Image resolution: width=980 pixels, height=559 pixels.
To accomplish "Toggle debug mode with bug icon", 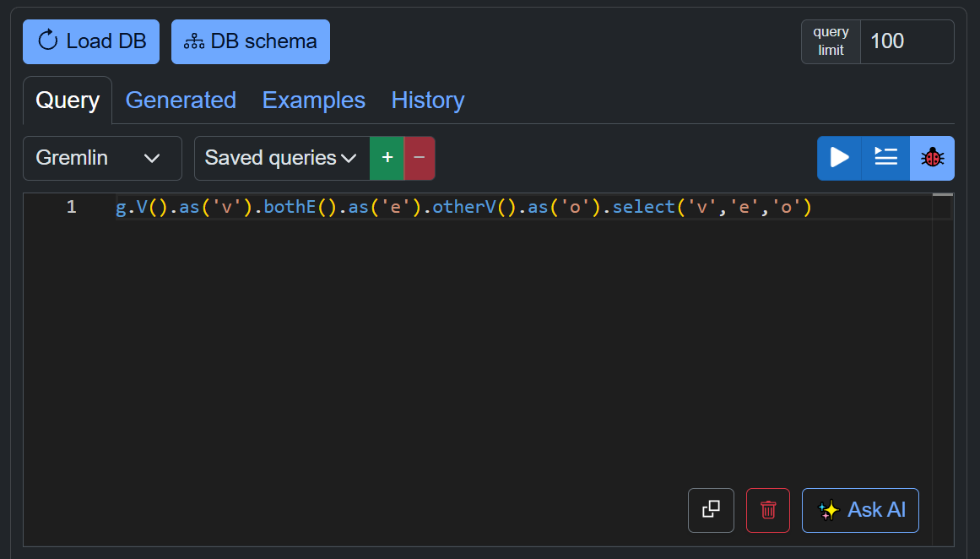I will tap(932, 158).
